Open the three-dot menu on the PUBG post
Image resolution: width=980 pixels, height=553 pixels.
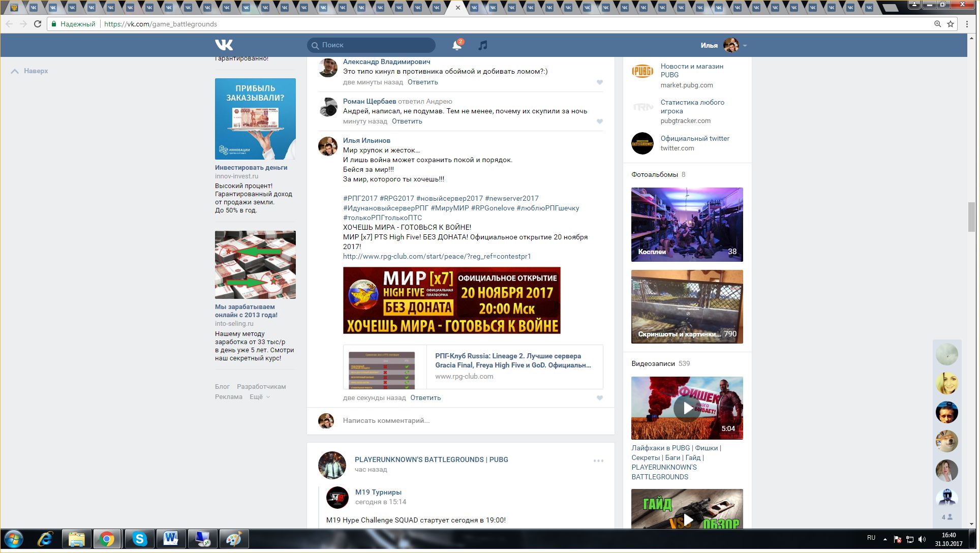[598, 460]
